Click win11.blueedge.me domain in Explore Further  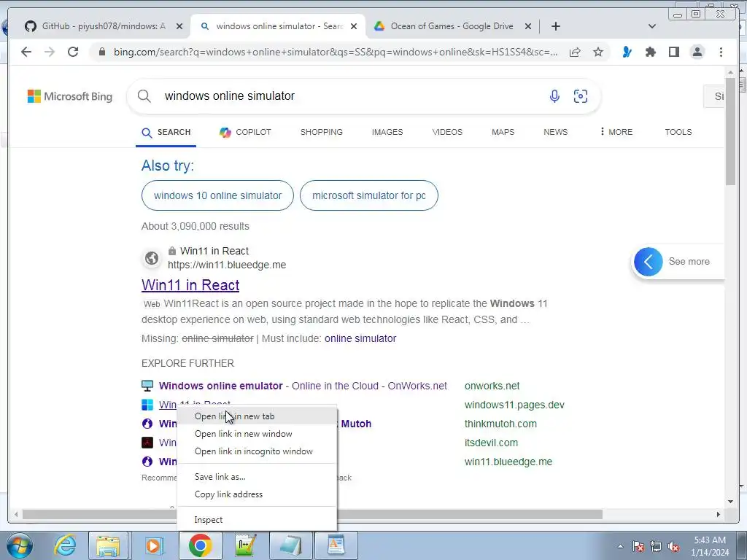pos(508,462)
